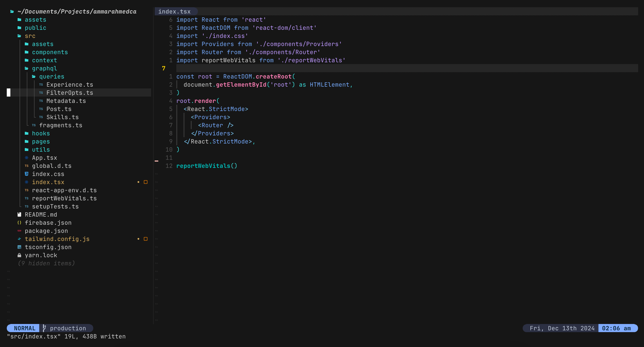Click the orange dot beside index.tsx

click(138, 182)
